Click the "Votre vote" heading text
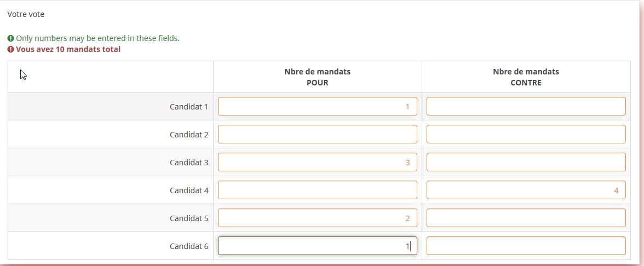644x266 pixels. [26, 14]
